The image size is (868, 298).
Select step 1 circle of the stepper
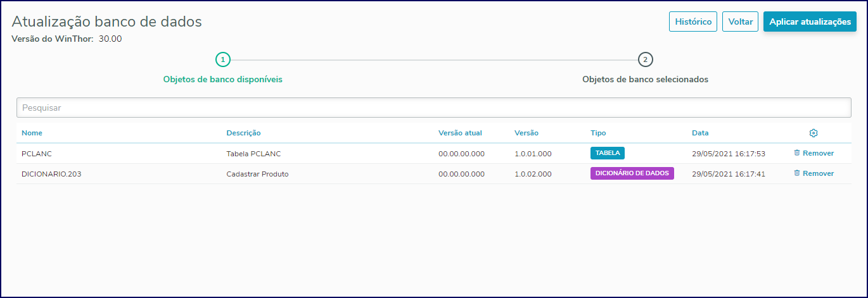pos(222,59)
